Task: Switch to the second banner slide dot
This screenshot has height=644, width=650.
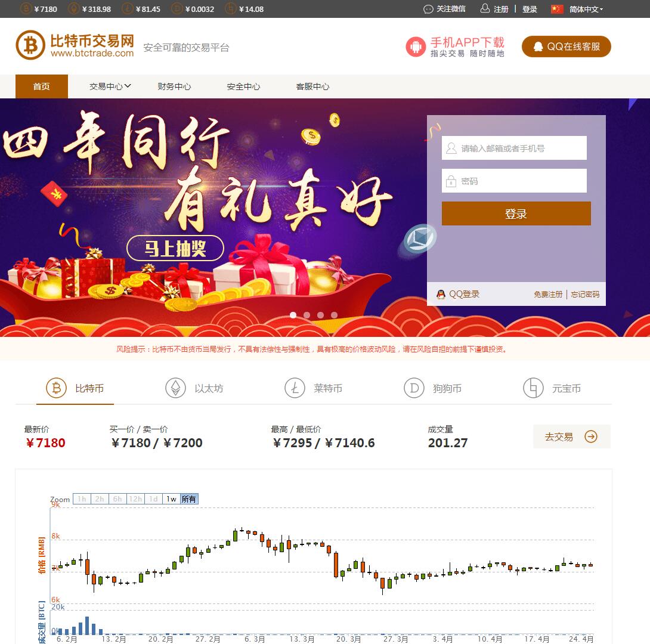Action: click(x=307, y=315)
